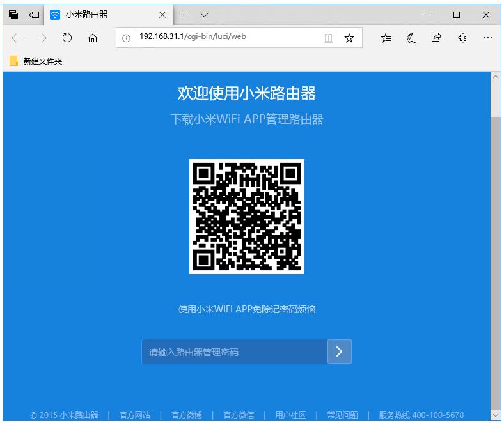
Task: Click the 欢迎使用小米路由器 heading
Action: [x=247, y=93]
